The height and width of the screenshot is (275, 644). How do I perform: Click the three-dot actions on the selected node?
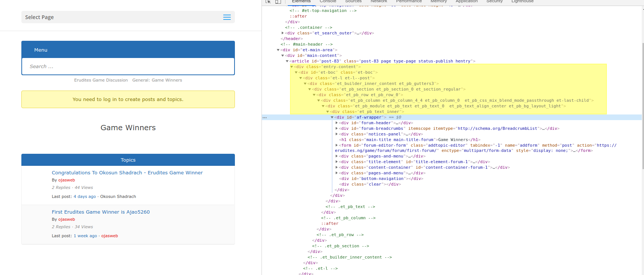click(x=264, y=117)
